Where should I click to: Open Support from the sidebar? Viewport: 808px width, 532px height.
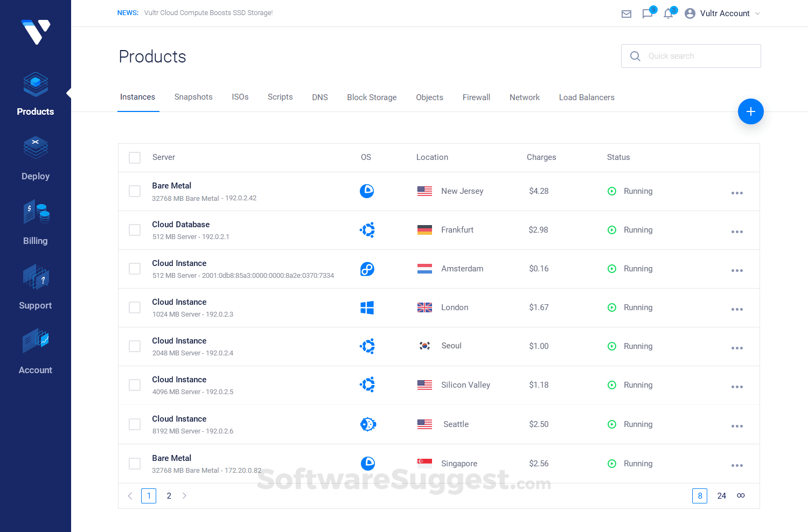[36, 287]
